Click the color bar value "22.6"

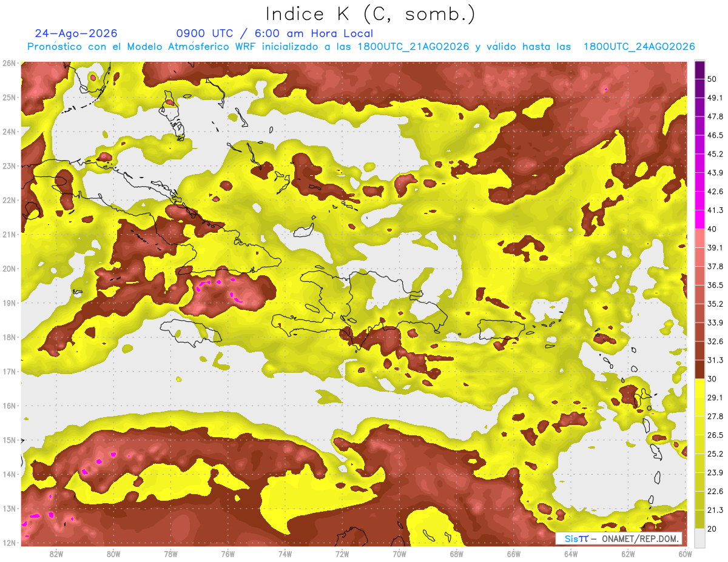(715, 491)
